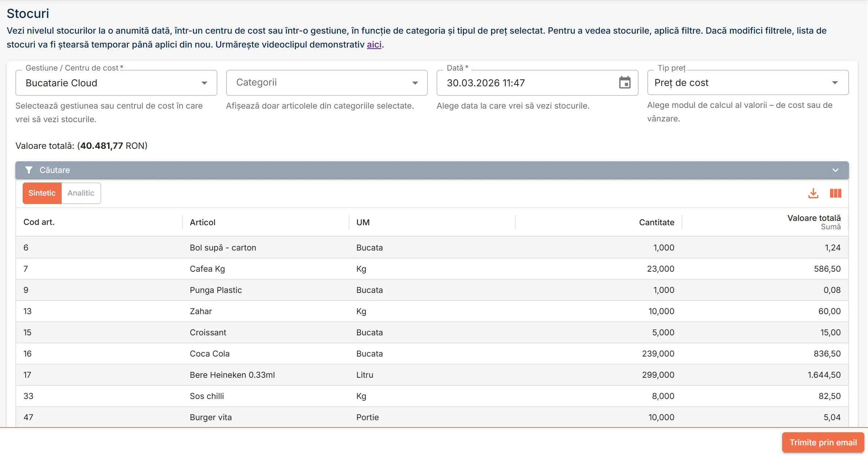Switch to the Sintetic view
The width and height of the screenshot is (868, 456).
42,193
